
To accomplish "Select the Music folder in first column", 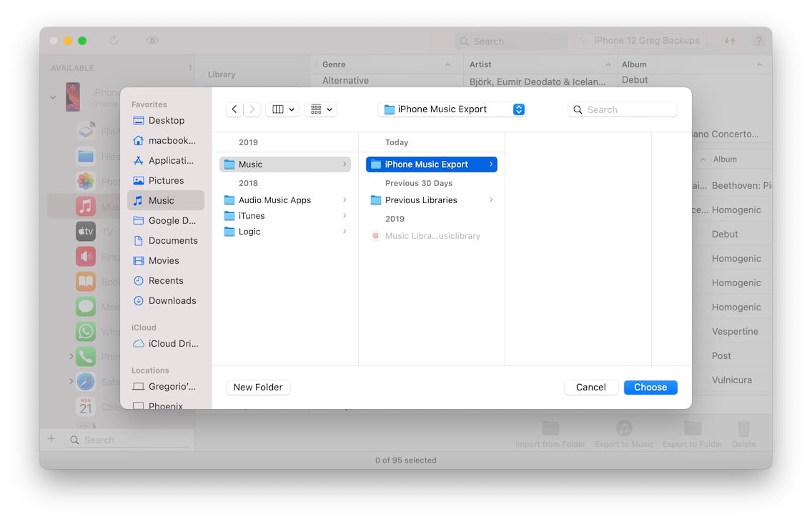I will (x=285, y=164).
